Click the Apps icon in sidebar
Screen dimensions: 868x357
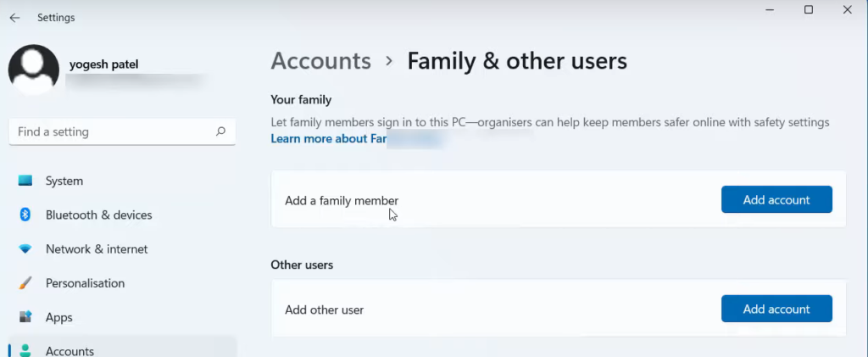coord(25,317)
